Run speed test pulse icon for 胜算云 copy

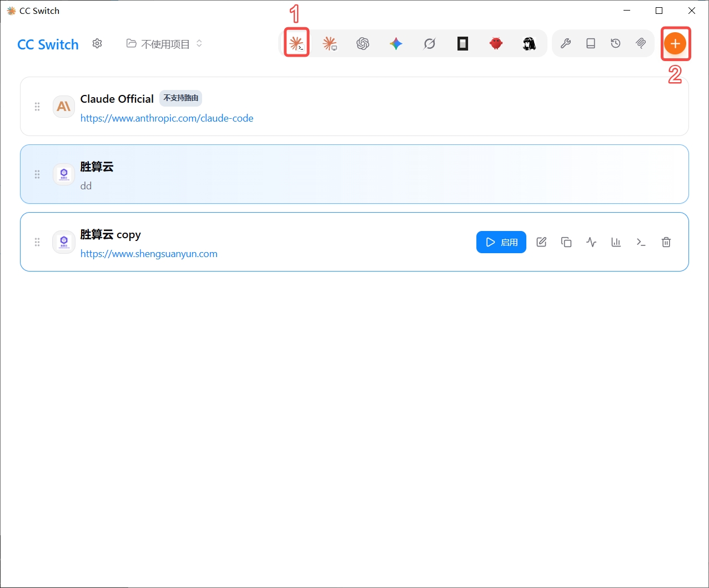tap(591, 242)
